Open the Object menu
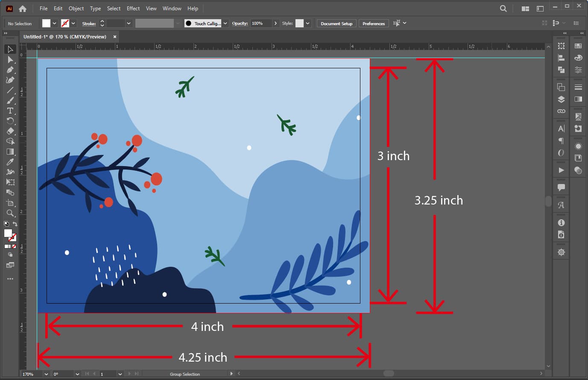This screenshot has height=380, width=588. tap(76, 8)
